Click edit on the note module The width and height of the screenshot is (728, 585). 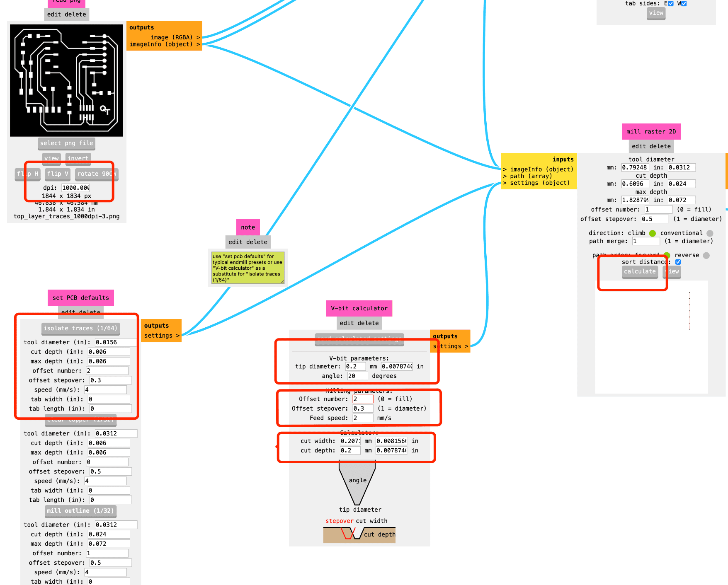pyautogui.click(x=235, y=242)
